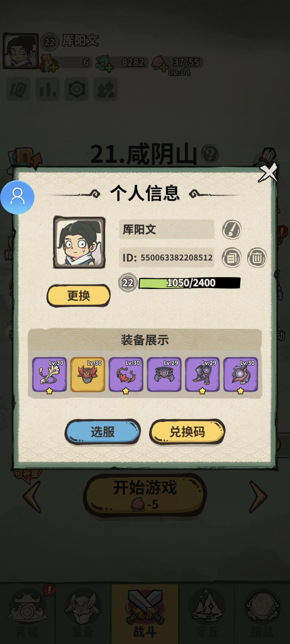
Task: Click the yellow 兑换码 redeem code button
Action: pyautogui.click(x=187, y=431)
